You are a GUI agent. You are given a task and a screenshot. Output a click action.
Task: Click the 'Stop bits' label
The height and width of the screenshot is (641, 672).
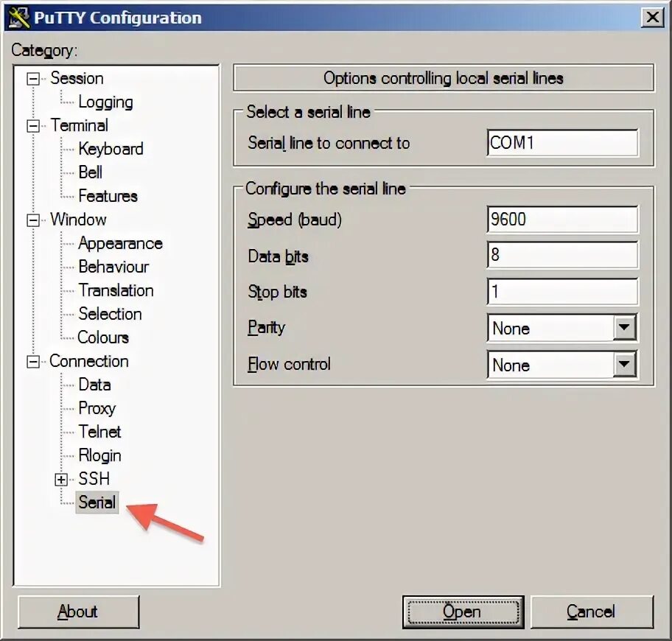pyautogui.click(x=277, y=293)
